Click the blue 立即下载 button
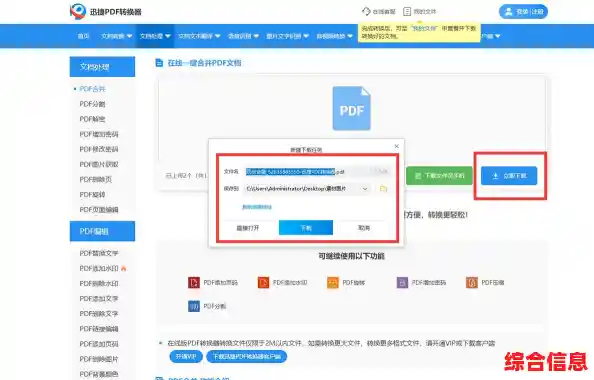The height and width of the screenshot is (380, 594). [509, 176]
